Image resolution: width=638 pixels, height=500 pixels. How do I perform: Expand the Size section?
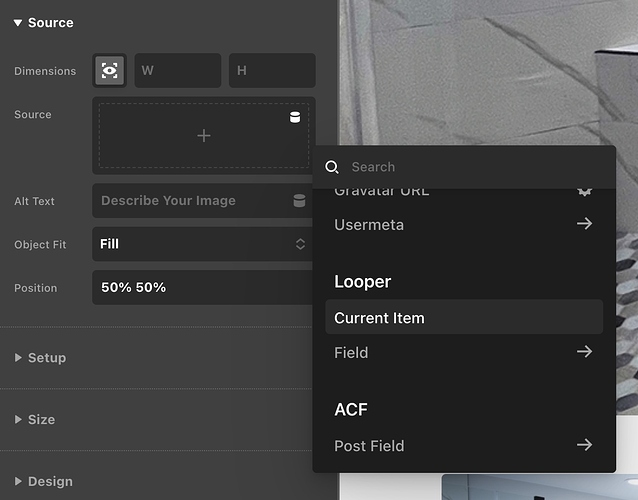coord(18,420)
